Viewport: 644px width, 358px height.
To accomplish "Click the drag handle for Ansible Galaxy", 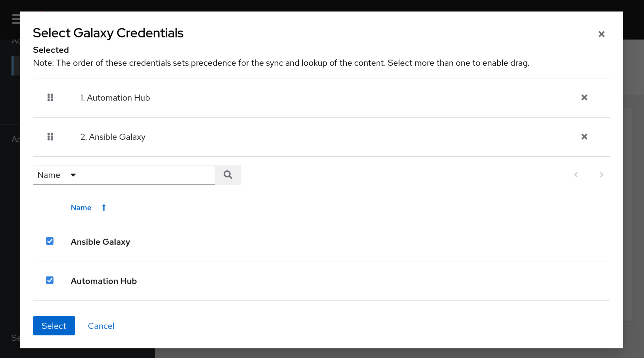I will point(50,137).
